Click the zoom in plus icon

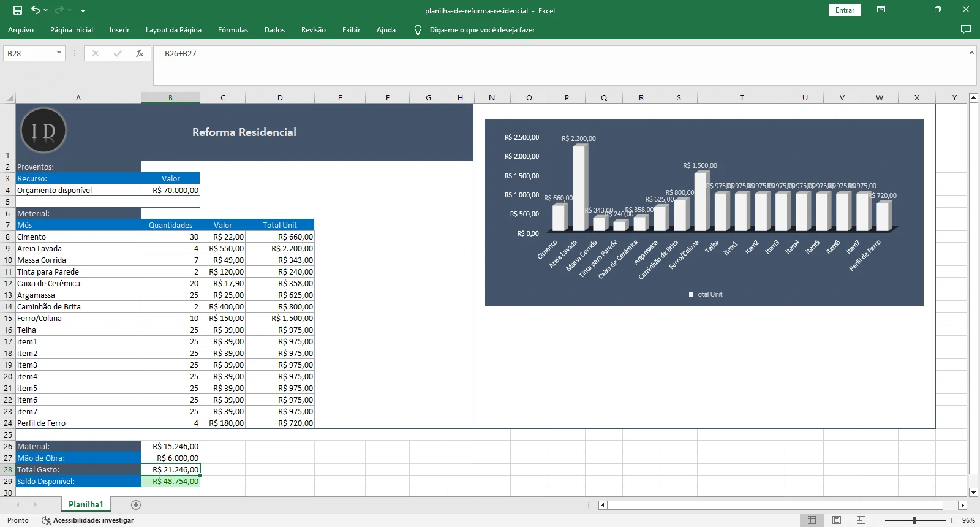(951, 520)
